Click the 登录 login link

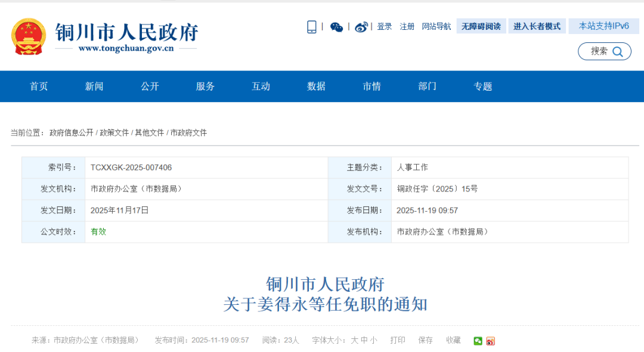click(385, 27)
